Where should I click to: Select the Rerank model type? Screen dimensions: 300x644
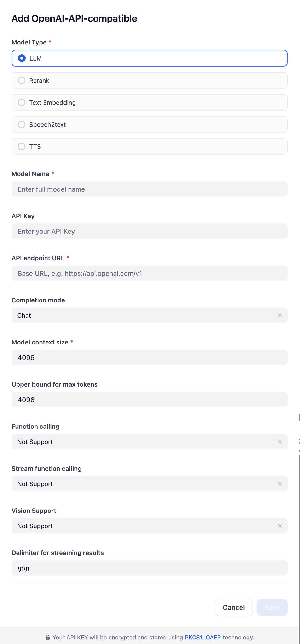(x=22, y=80)
